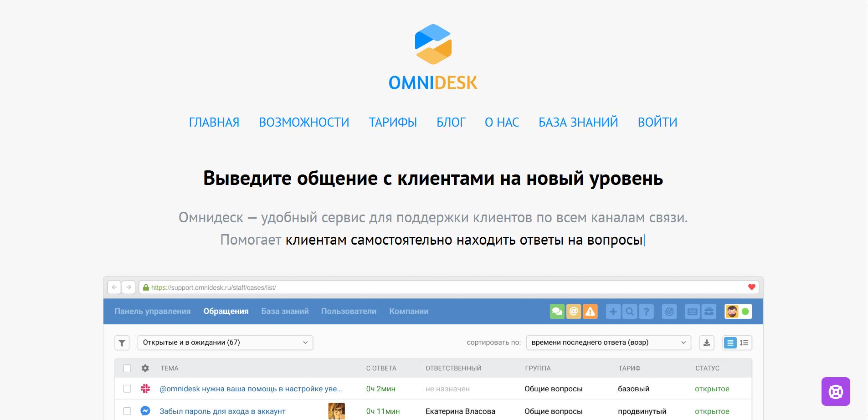Click the question mark help icon
This screenshot has width=868, height=420.
point(646,312)
